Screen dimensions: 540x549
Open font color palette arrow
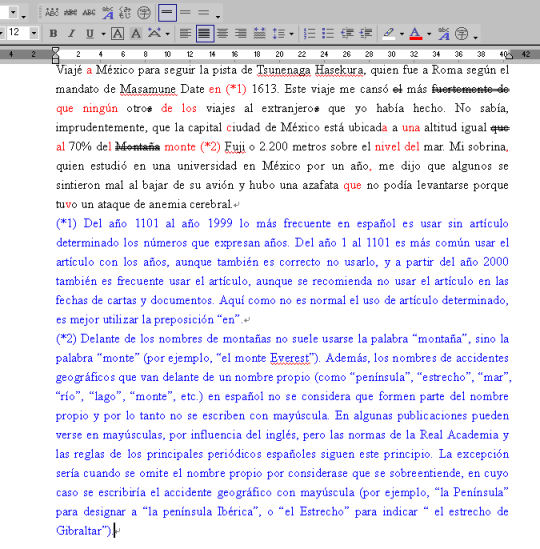tap(429, 34)
